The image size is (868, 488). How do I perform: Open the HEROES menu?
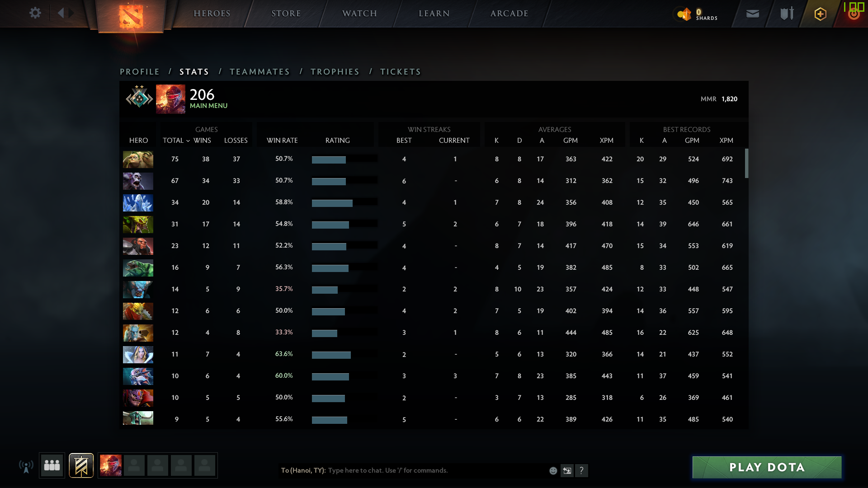point(212,14)
